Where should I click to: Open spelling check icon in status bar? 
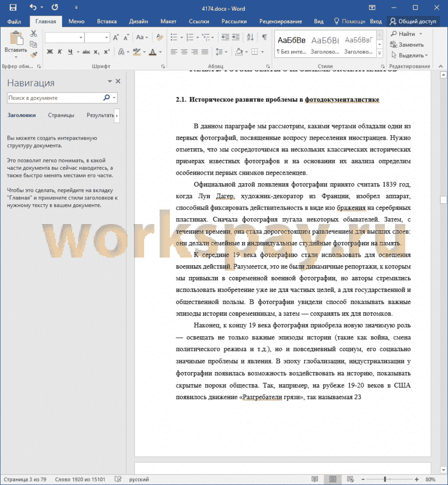click(118, 479)
